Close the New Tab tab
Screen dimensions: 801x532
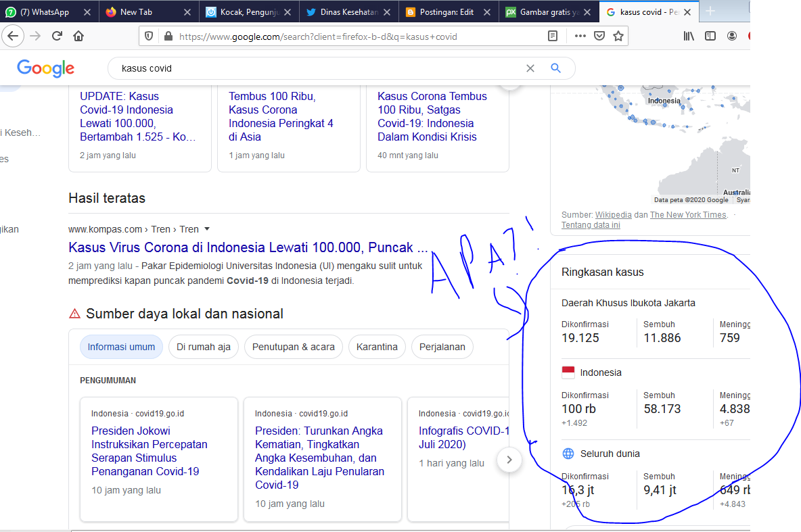187,11
